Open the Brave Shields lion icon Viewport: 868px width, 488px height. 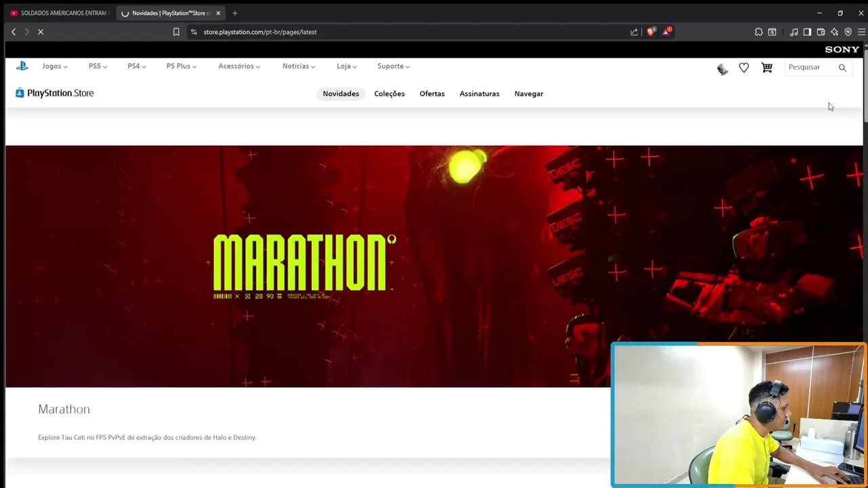point(651,32)
